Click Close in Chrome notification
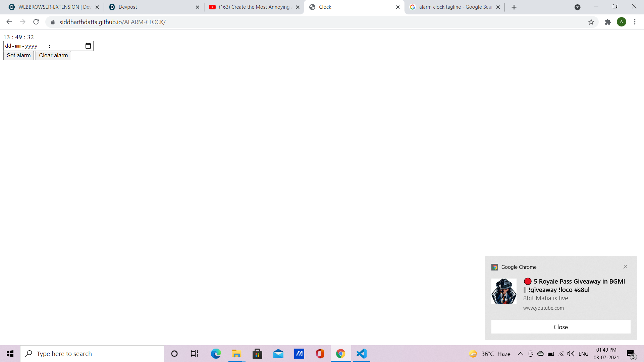 pos(560,327)
